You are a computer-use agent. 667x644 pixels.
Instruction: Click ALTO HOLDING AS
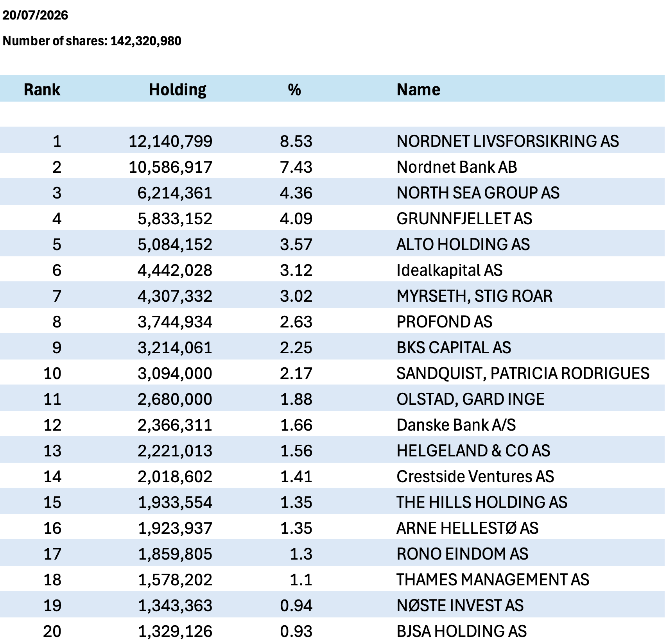463,244
